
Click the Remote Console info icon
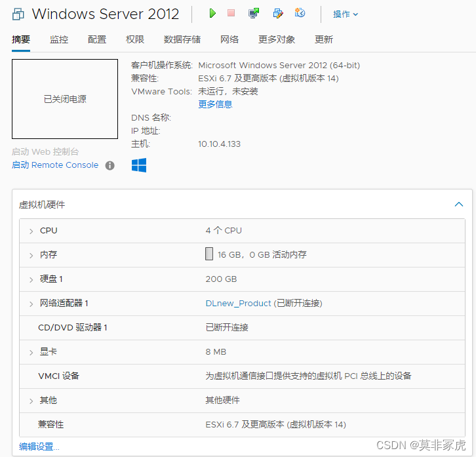[x=110, y=165]
